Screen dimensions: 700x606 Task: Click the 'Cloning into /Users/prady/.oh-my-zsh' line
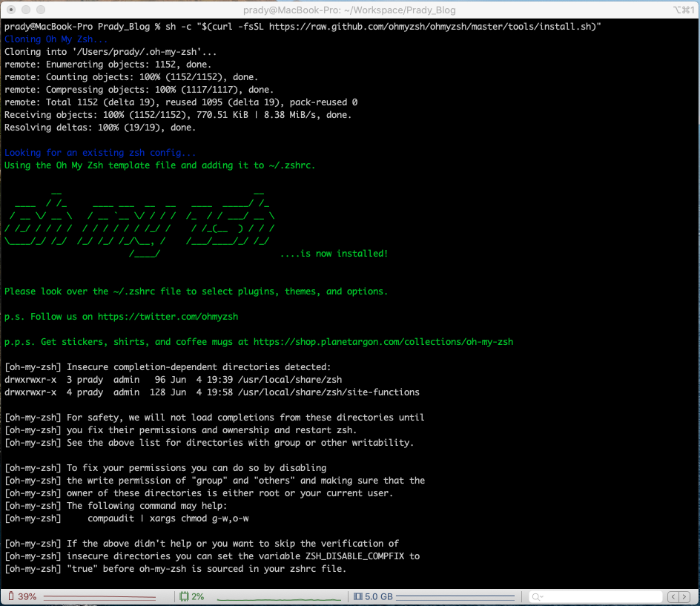(x=110, y=52)
